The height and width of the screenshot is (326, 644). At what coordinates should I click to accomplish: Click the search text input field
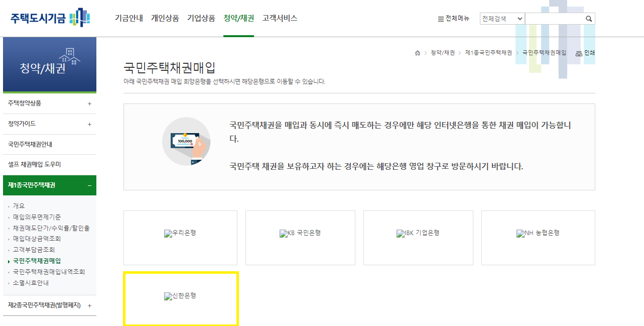tap(554, 19)
